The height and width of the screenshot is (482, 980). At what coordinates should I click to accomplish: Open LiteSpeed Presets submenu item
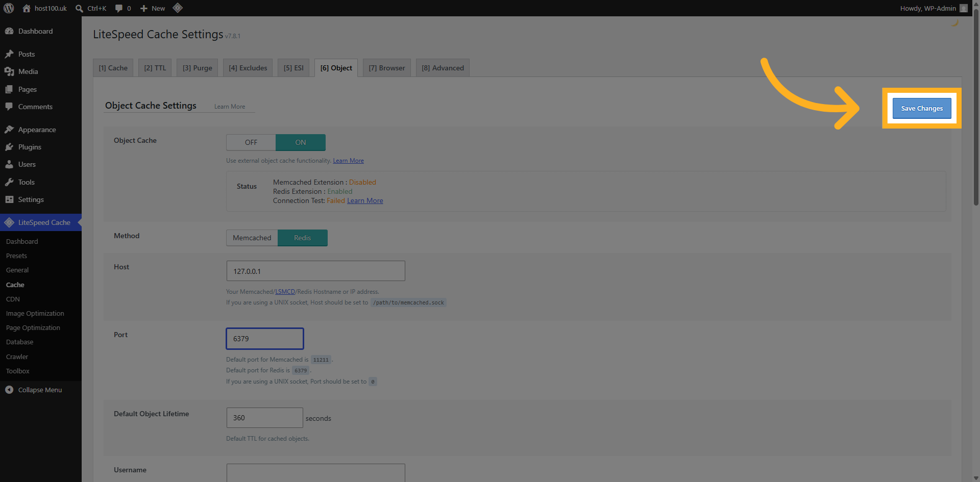coord(16,256)
